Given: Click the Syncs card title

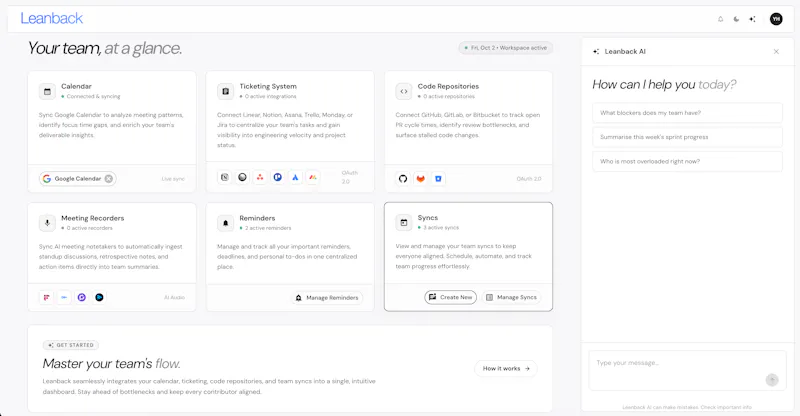Looking at the screenshot, I should click(x=428, y=217).
